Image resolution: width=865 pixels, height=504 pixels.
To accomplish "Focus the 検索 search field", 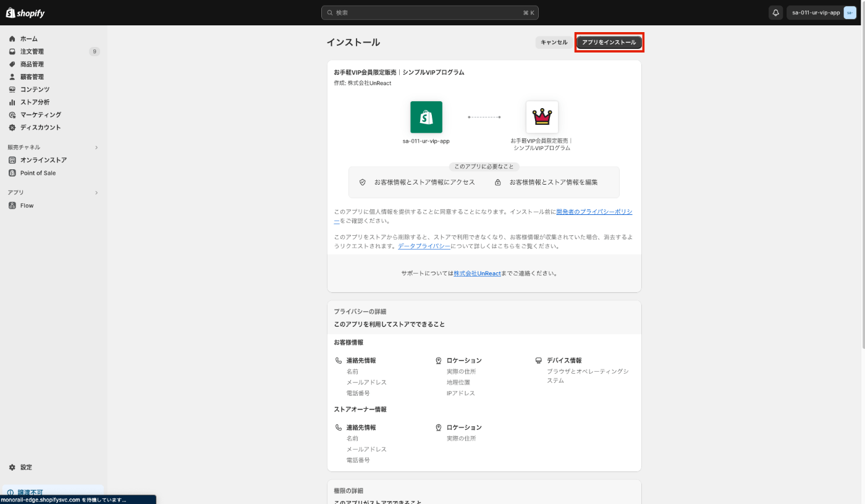I will (430, 12).
